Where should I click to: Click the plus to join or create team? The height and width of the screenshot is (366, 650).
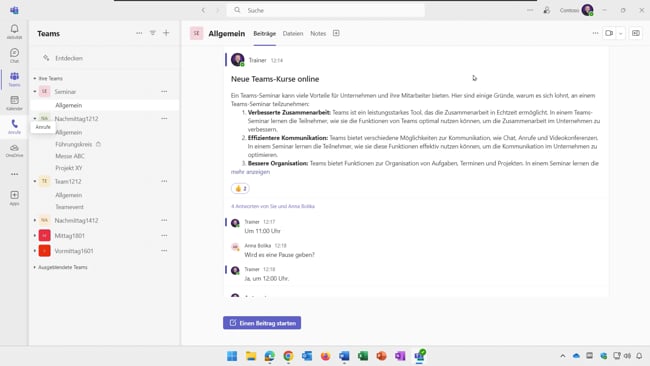(x=166, y=33)
